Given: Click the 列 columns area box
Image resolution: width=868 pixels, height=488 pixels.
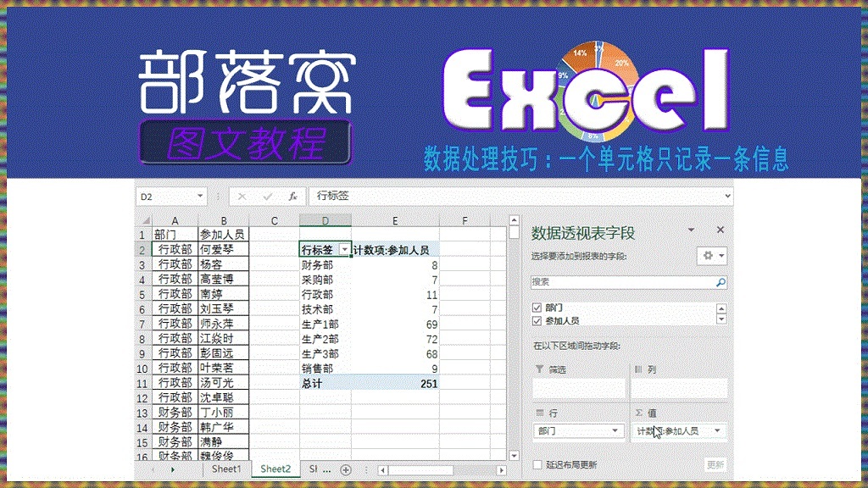Looking at the screenshot, I should pyautogui.click(x=679, y=388).
